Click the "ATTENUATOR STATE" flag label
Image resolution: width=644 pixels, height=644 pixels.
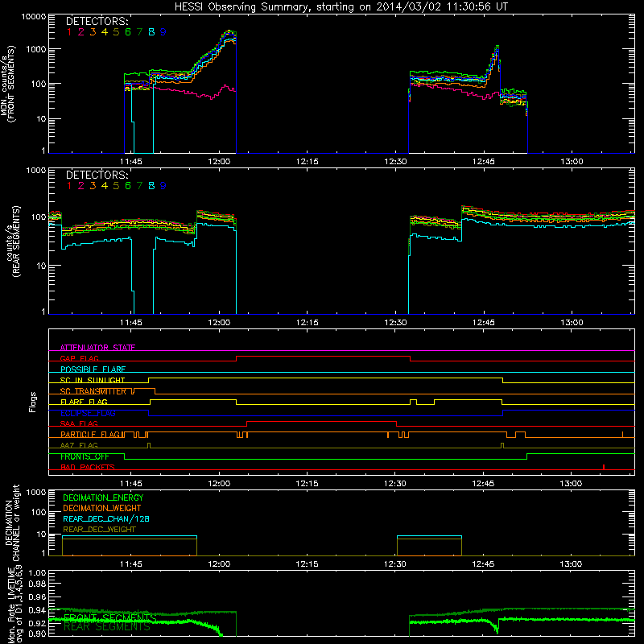pyautogui.click(x=97, y=348)
